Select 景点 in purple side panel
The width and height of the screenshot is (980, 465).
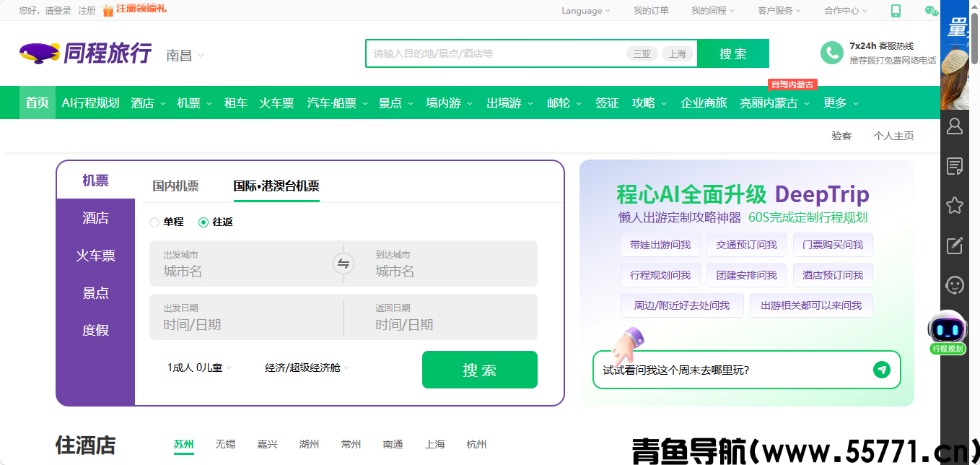[95, 293]
